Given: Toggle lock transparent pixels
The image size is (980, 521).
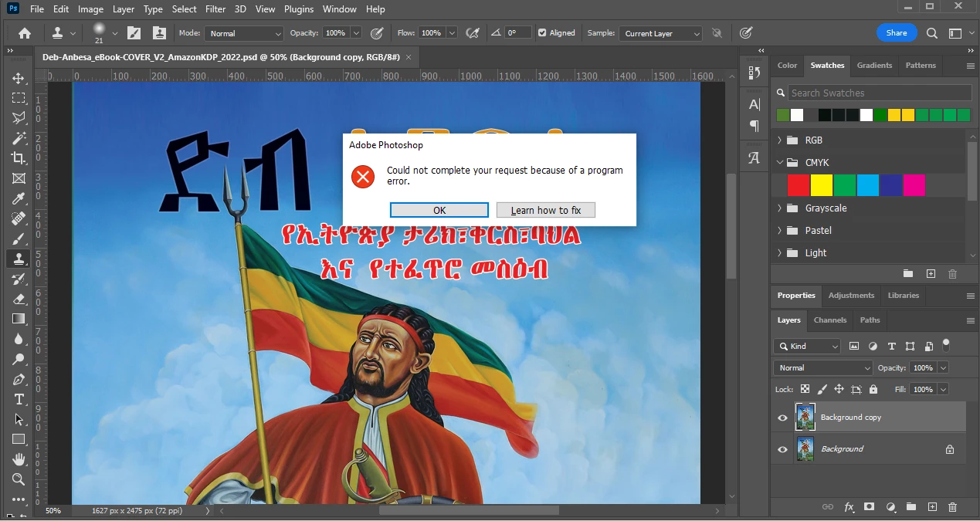Looking at the screenshot, I should click(805, 390).
